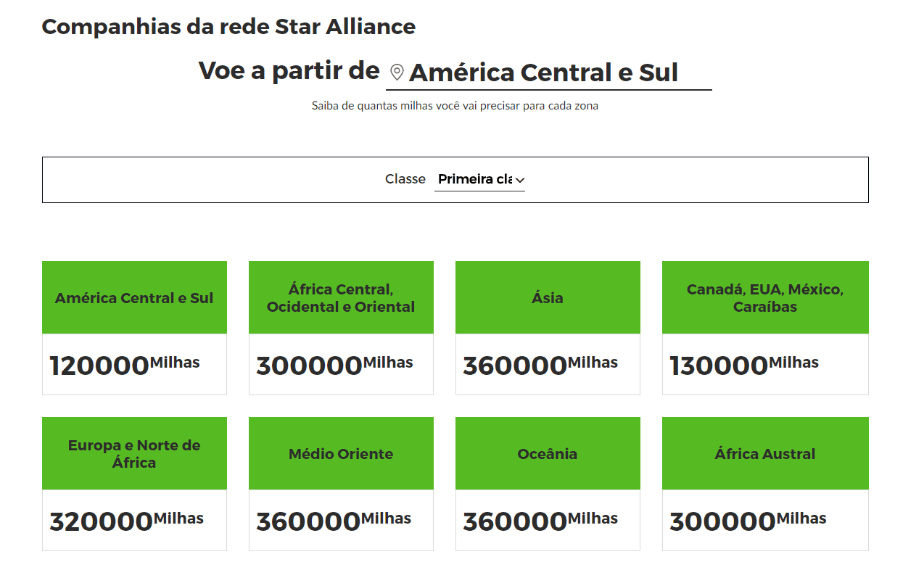This screenshot has height=570, width=924.
Task: Click the 360000 Milhas value under Ásia
Action: tap(540, 365)
